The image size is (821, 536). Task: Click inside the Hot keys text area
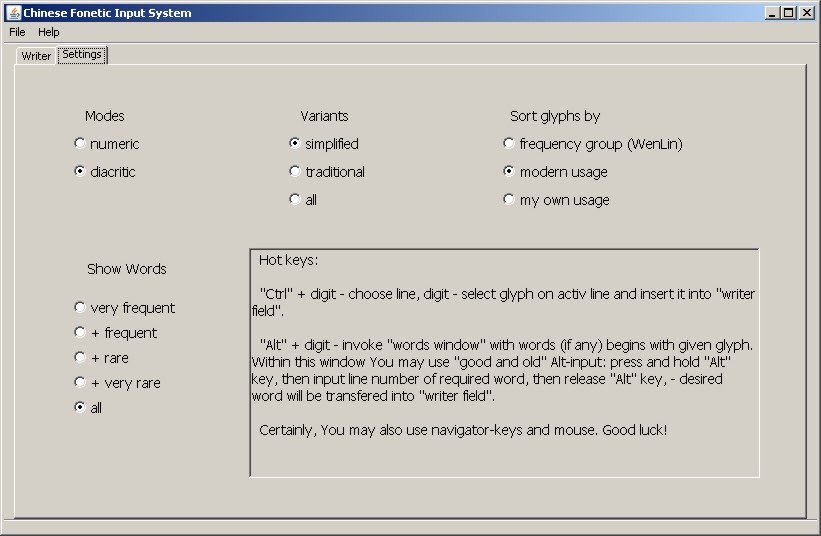(x=505, y=363)
